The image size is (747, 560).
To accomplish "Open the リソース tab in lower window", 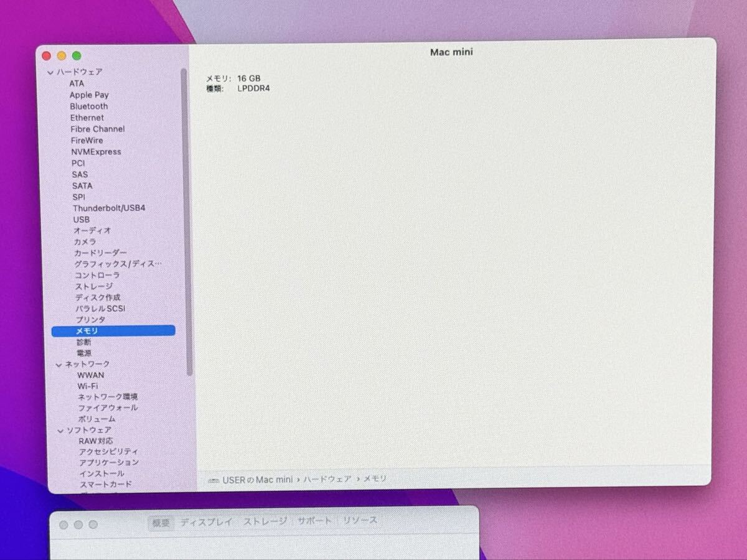I will pyautogui.click(x=360, y=520).
